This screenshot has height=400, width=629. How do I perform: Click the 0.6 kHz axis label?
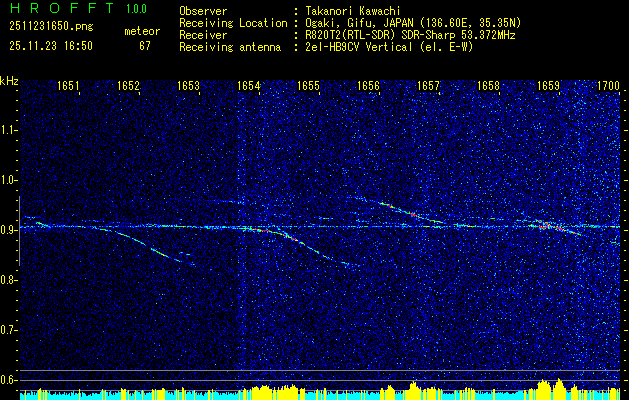(8, 380)
